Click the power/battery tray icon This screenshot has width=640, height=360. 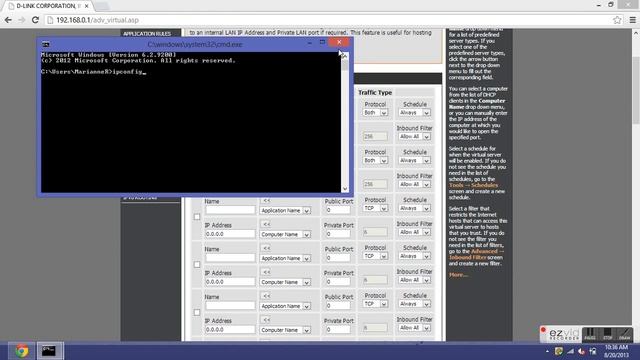593,351
